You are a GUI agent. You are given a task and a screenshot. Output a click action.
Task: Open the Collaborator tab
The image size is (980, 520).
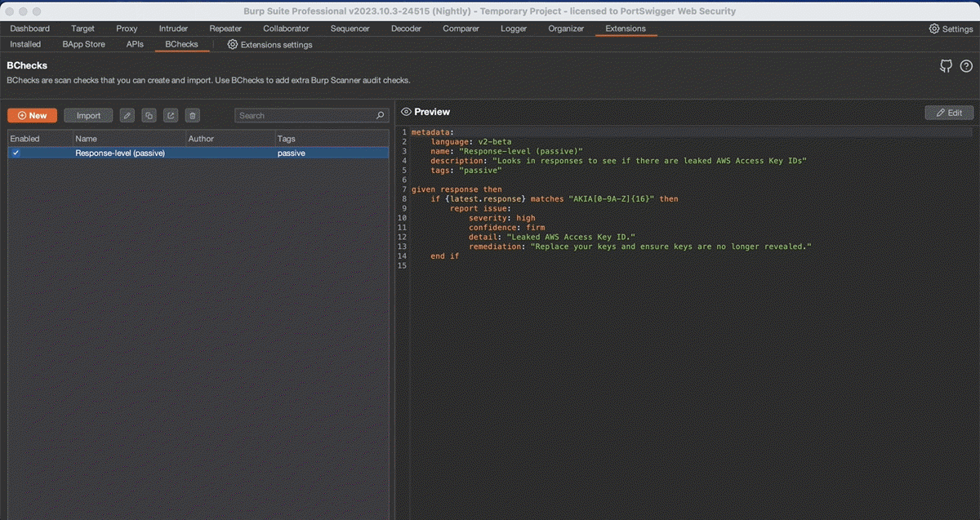[x=286, y=29]
